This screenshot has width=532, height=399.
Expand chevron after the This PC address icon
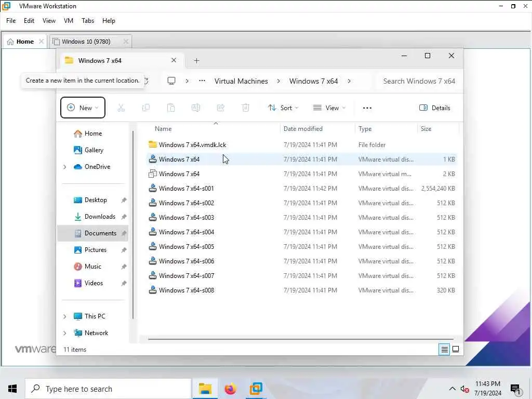tap(187, 81)
